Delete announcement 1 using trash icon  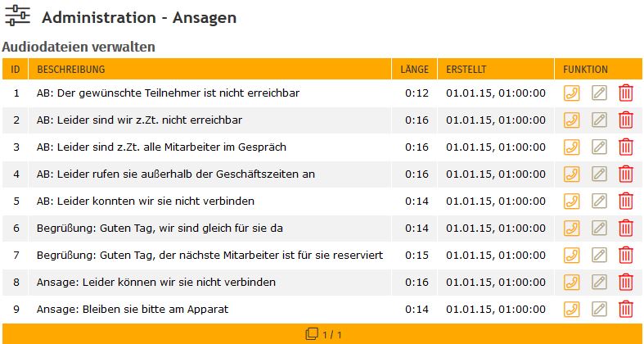coord(626,93)
